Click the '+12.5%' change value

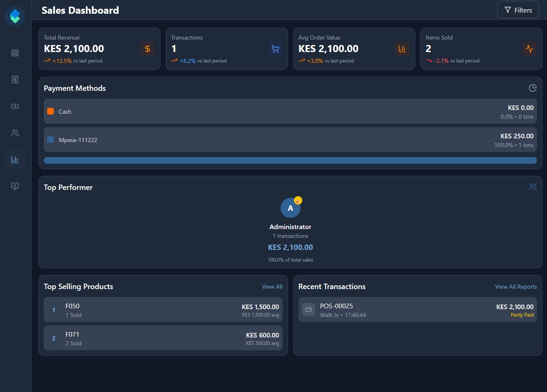[x=62, y=61]
